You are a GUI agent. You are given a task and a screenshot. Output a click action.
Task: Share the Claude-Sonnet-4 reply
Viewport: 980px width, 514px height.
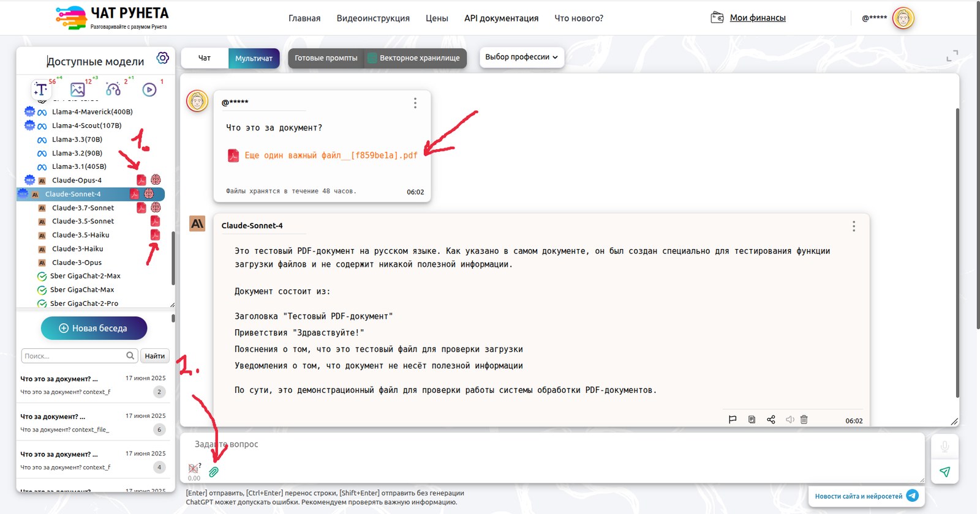tap(771, 420)
